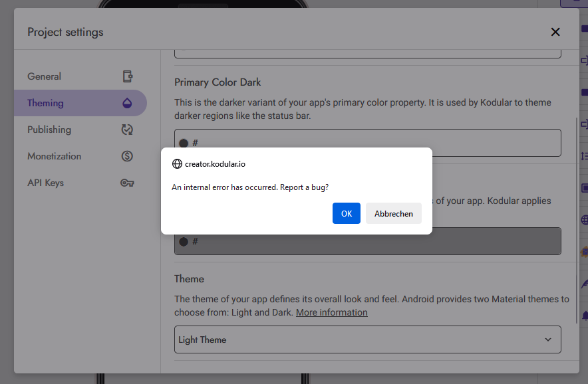
Task: Open the More information link
Action: pos(331,312)
